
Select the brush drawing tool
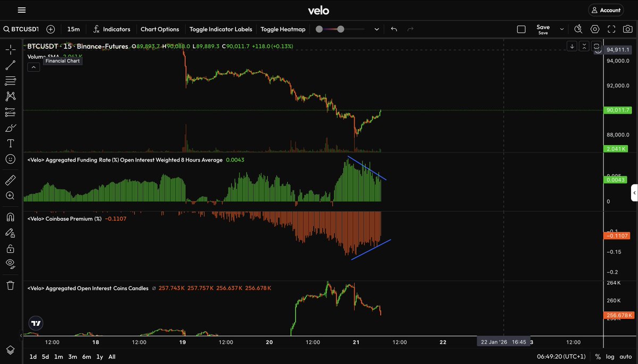coord(10,128)
